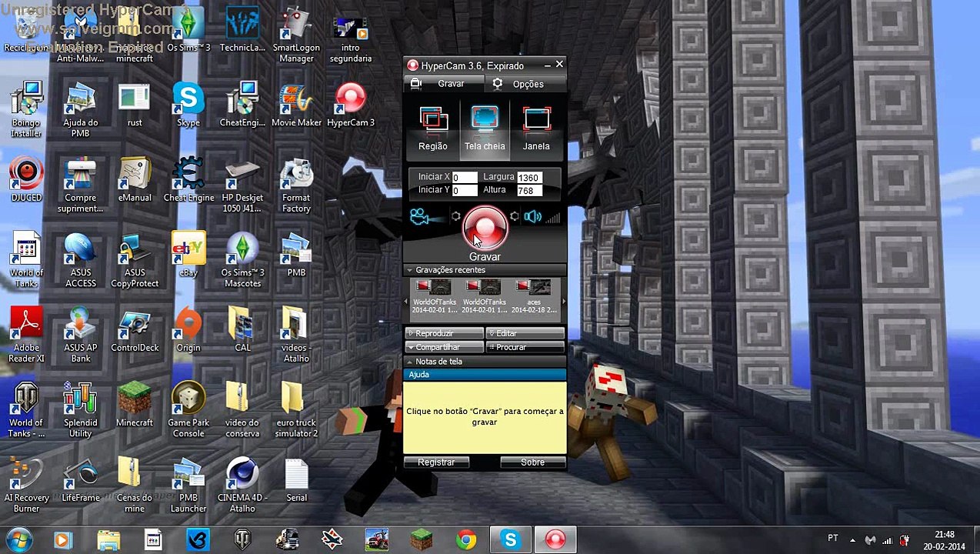Open Google Chrome from taskbar
Screen dimensions: 980x554
point(466,540)
